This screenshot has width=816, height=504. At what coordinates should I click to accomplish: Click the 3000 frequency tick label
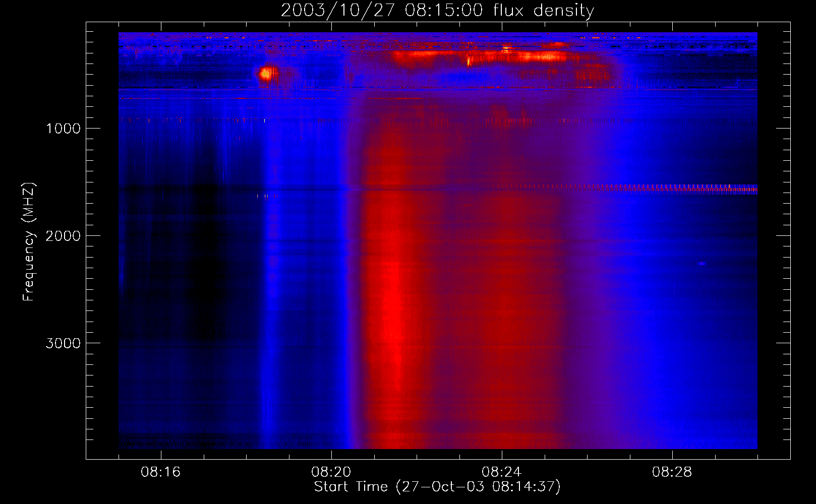coord(63,343)
